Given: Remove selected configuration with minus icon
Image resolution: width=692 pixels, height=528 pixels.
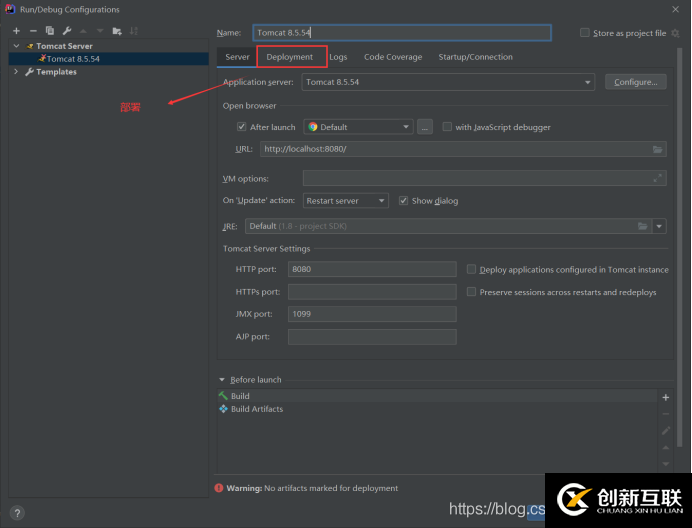Looking at the screenshot, I should [33, 31].
